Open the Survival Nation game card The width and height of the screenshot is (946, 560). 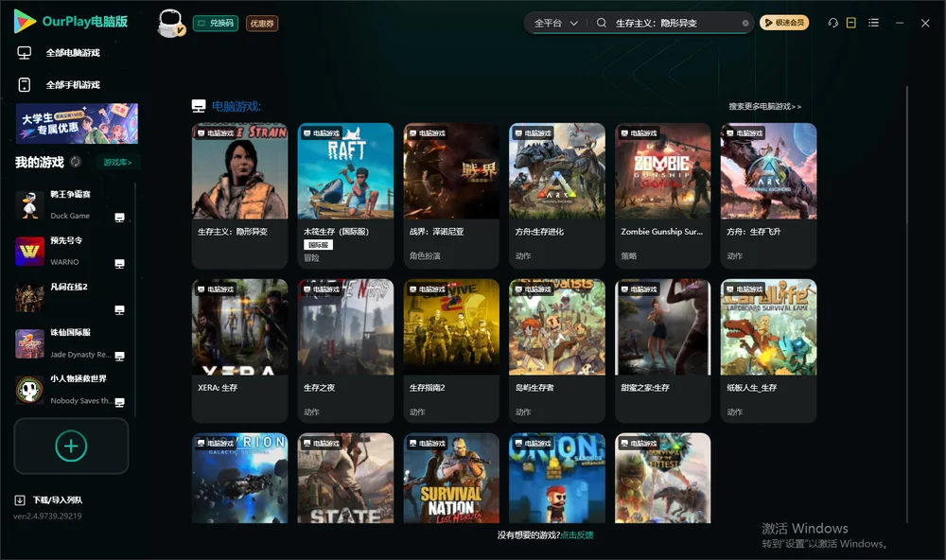pyautogui.click(x=451, y=478)
